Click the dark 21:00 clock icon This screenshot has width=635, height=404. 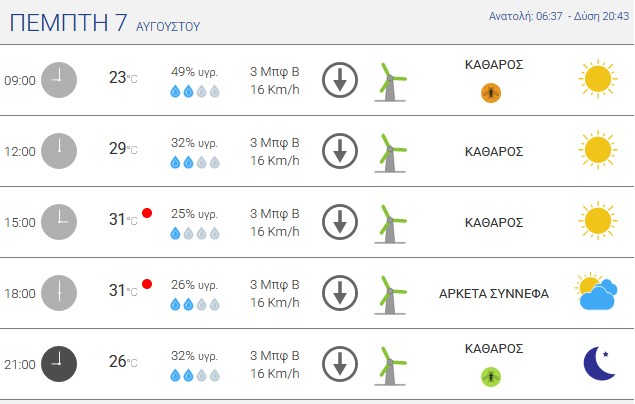(59, 364)
